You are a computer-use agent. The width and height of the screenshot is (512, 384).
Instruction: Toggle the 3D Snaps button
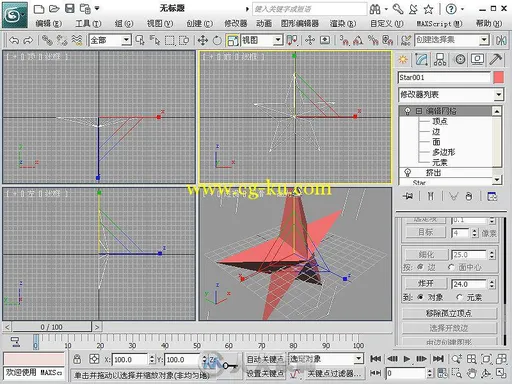344,40
